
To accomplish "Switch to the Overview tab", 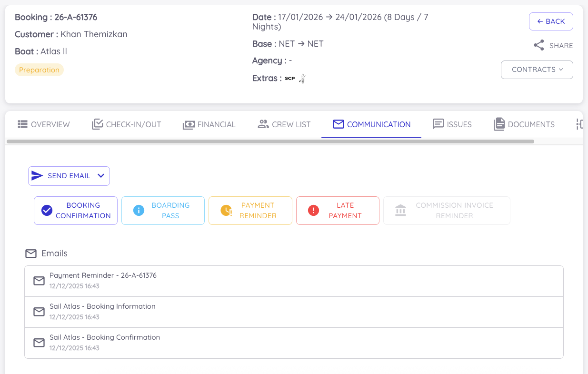I will click(44, 124).
